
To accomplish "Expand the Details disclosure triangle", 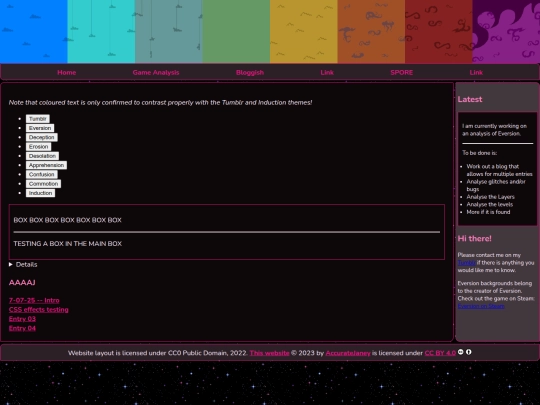I will pyautogui.click(x=11, y=264).
